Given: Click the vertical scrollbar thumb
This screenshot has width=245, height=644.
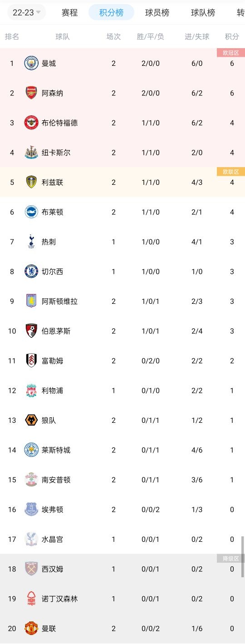Looking at the screenshot, I should pyautogui.click(x=243, y=550).
